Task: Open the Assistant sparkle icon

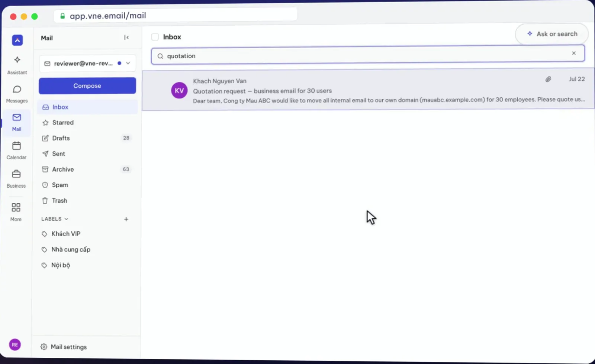Action: click(x=17, y=60)
